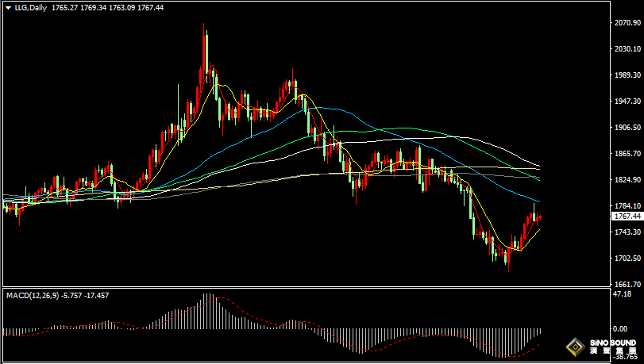Click the 2070.90 label on price axis
Screen dimensions: 644x364
point(626,23)
